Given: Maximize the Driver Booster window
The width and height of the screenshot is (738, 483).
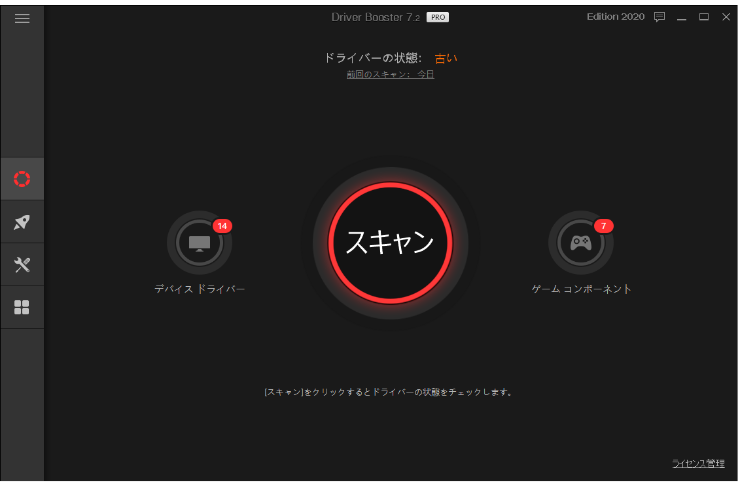Looking at the screenshot, I should tap(704, 17).
